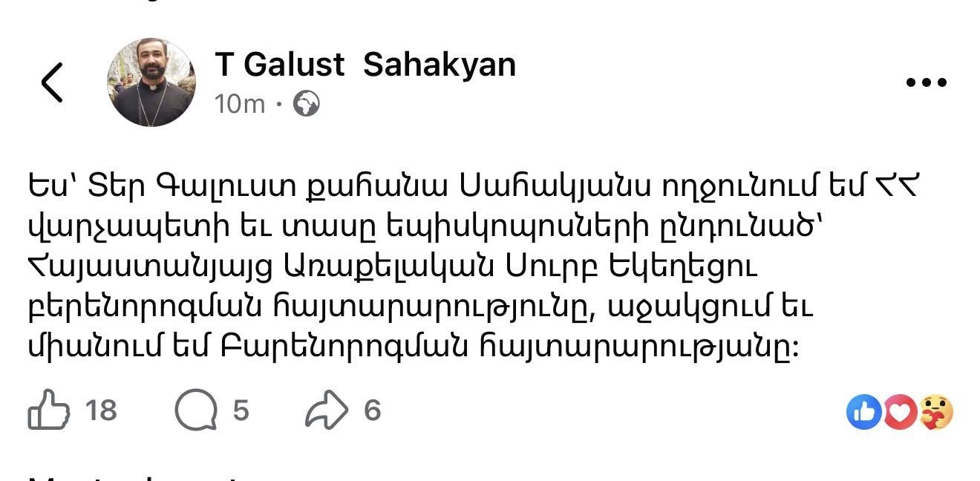
Task: Open the T Galust Sahakyan profile name
Action: pyautogui.click(x=365, y=65)
